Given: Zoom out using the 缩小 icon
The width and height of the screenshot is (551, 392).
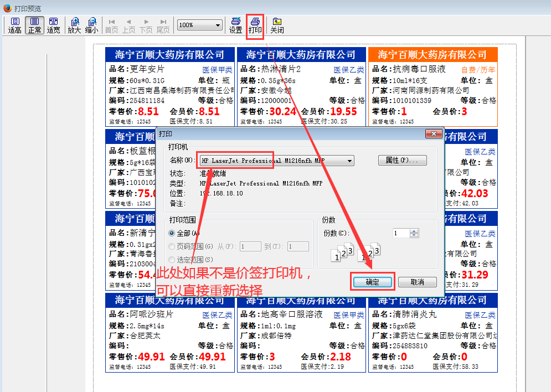Looking at the screenshot, I should [x=92, y=25].
